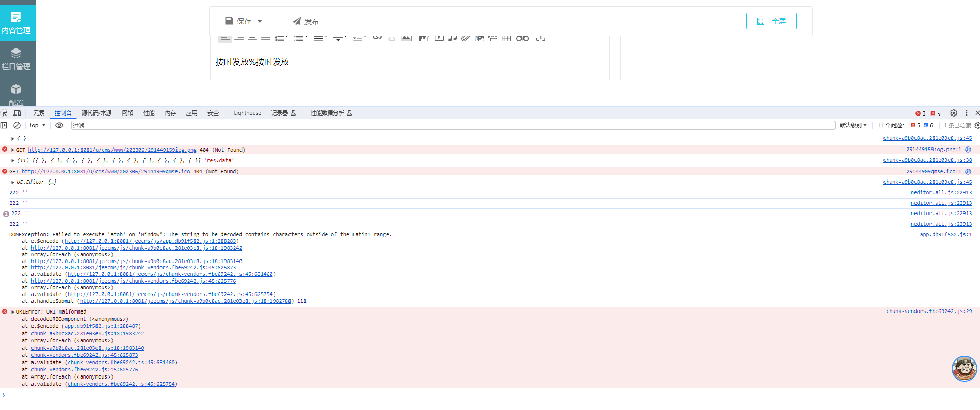Open the dropdown arrow next to 保存
The width and height of the screenshot is (980, 410).
tap(260, 21)
